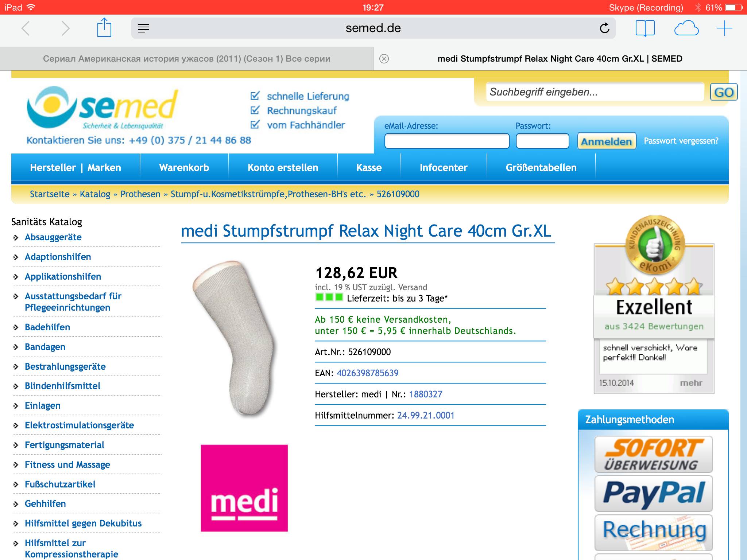Click the Passwort vergessen? link
The image size is (747, 560).
[x=681, y=141]
